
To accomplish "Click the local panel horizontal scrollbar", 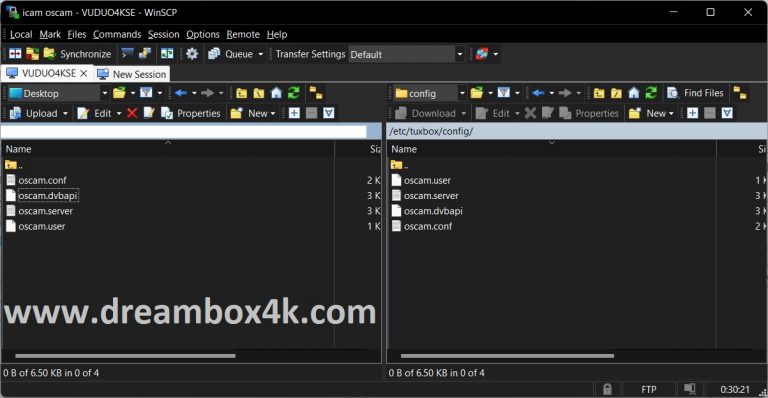I will [x=125, y=356].
